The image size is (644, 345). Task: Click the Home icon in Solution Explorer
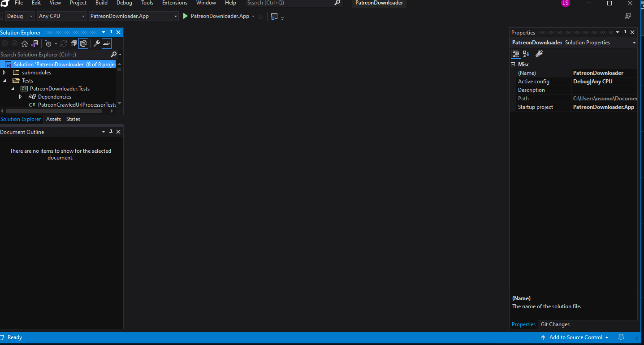click(24, 43)
